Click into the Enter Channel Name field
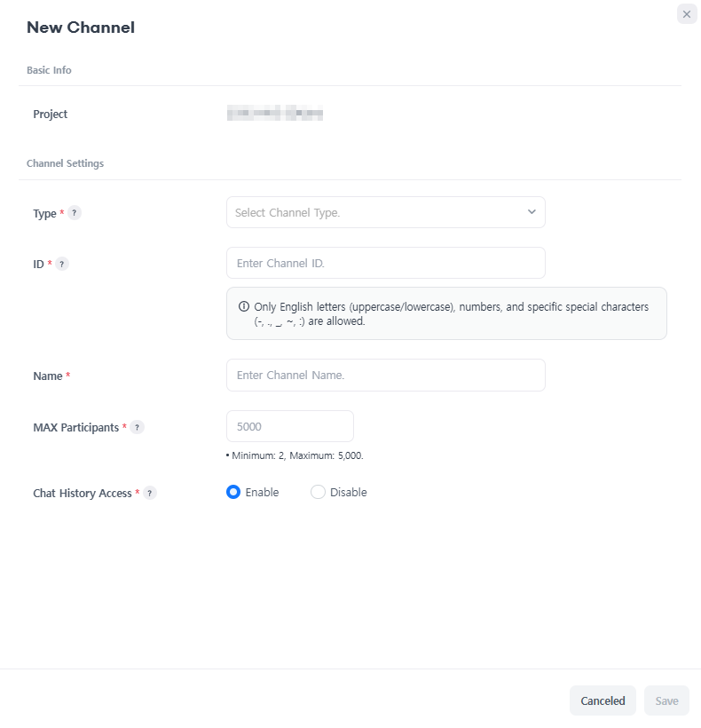 click(x=385, y=375)
